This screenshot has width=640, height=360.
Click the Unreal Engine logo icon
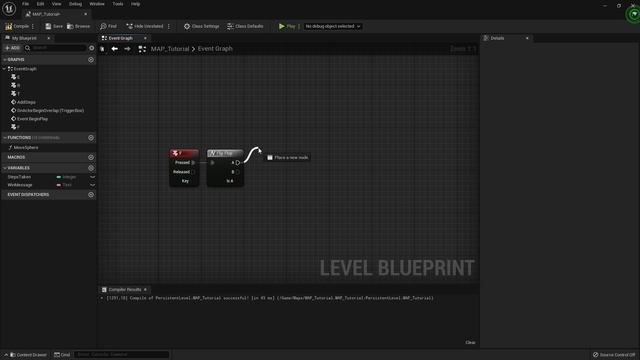9,9
